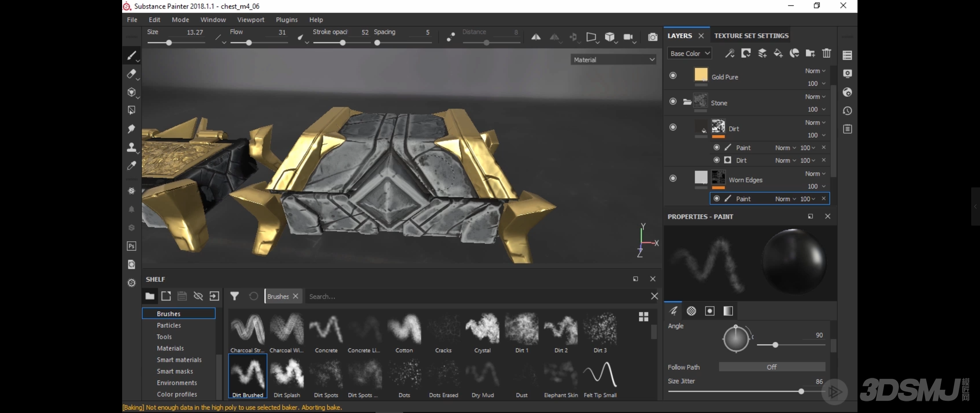980x413 pixels.
Task: Hide the Worn Edges layer
Action: pyautogui.click(x=673, y=178)
